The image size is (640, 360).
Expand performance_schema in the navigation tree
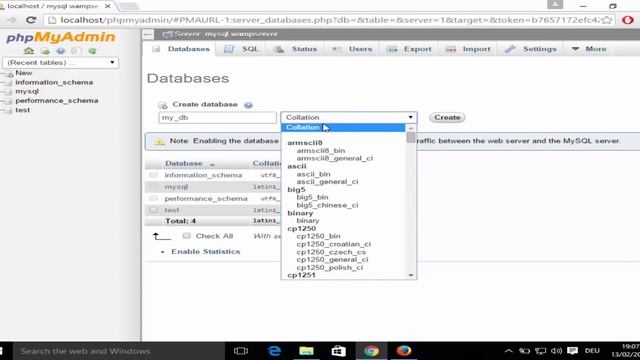point(8,101)
